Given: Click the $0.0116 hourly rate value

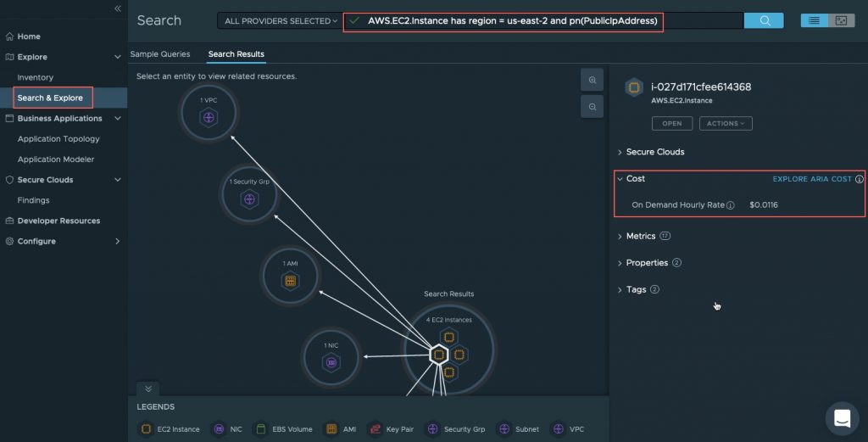Looking at the screenshot, I should (764, 205).
